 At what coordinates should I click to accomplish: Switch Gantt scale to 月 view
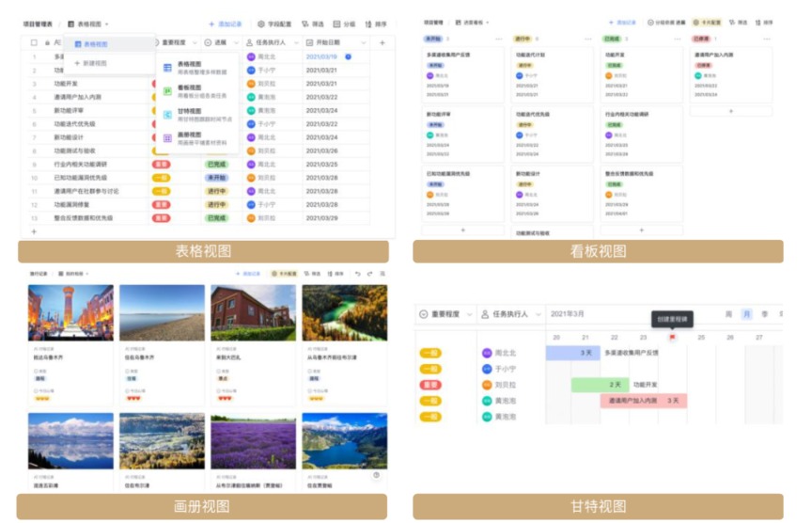pos(746,314)
